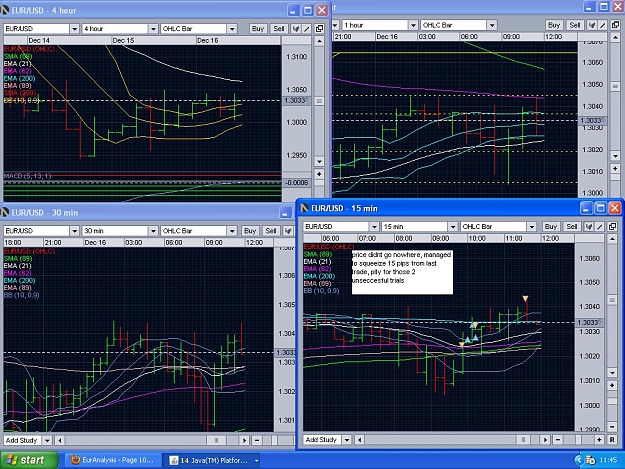Image resolution: width=625 pixels, height=469 pixels.
Task: Click Sell in the 30 min window
Action: (x=271, y=231)
